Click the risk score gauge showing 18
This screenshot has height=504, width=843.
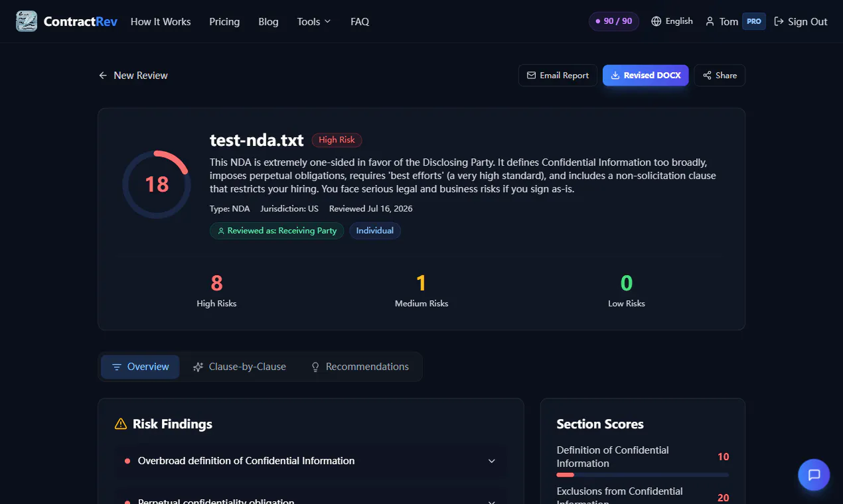(x=157, y=184)
